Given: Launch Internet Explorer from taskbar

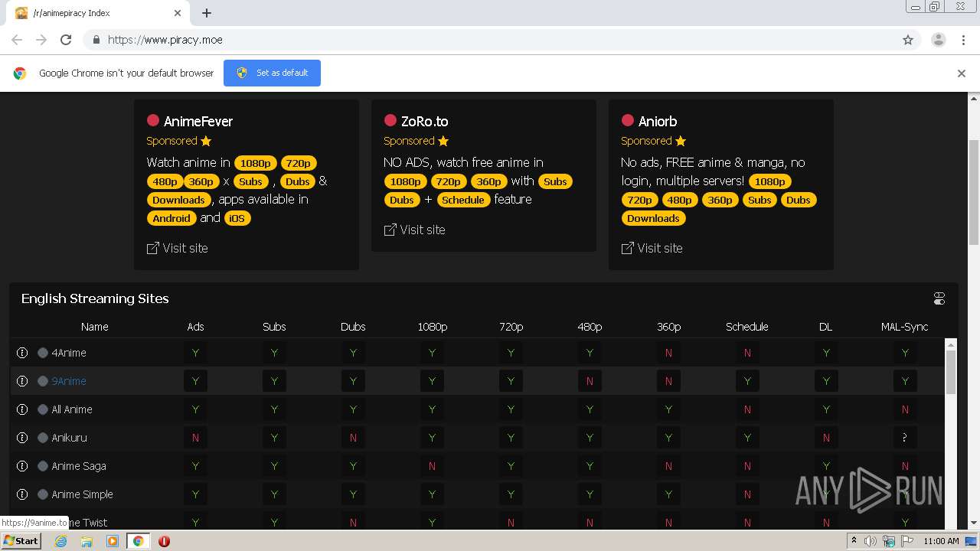Looking at the screenshot, I should coord(60,541).
